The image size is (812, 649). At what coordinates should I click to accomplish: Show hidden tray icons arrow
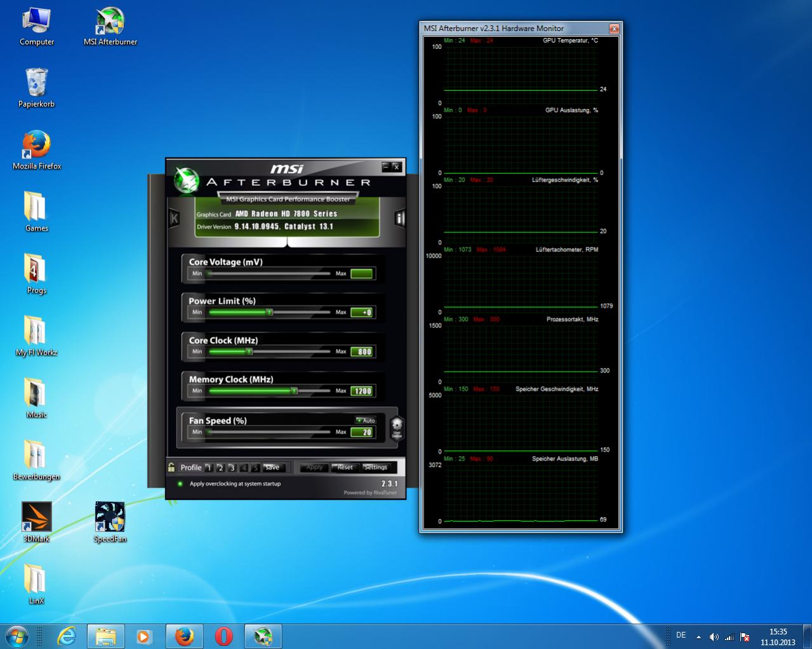click(698, 636)
